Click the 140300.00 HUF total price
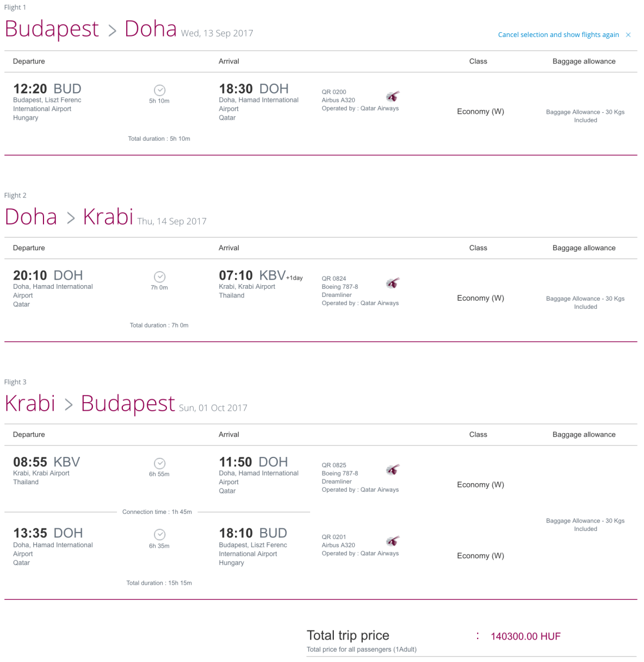Viewport: 644px width, 662px height. (525, 636)
